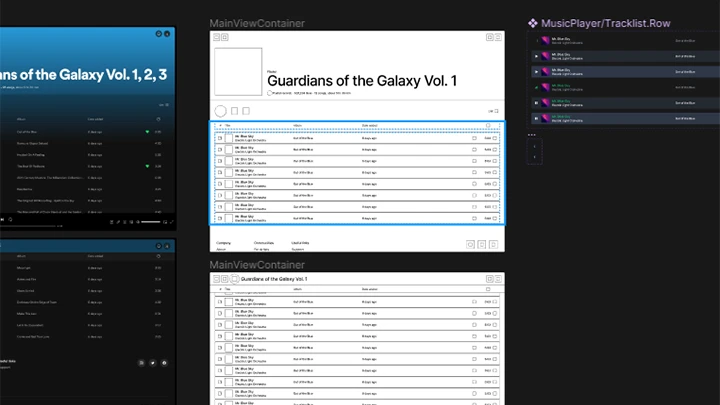Click back navigation placeholder in top wireframe

[216, 37]
